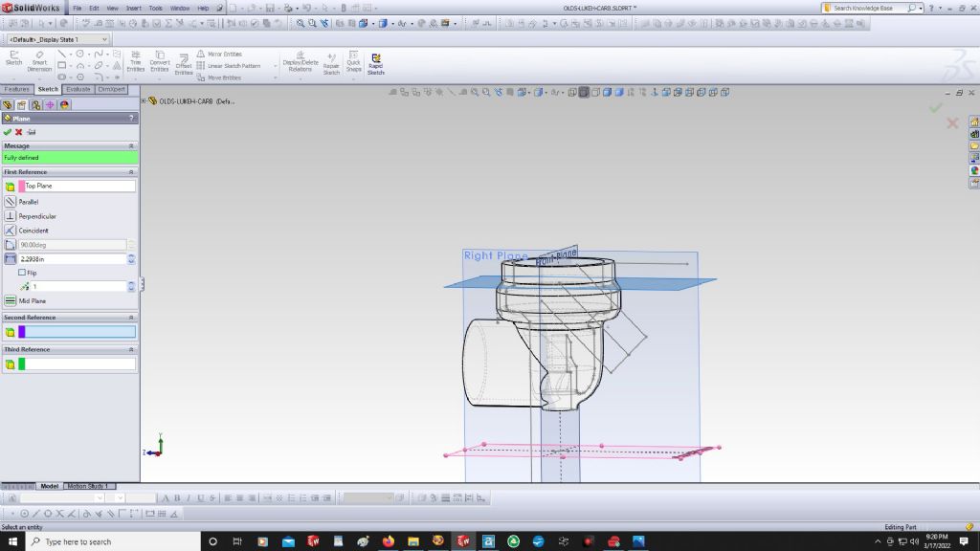Image resolution: width=980 pixels, height=551 pixels.
Task: Click the offset distance 2.2938in field
Action: [x=73, y=258]
